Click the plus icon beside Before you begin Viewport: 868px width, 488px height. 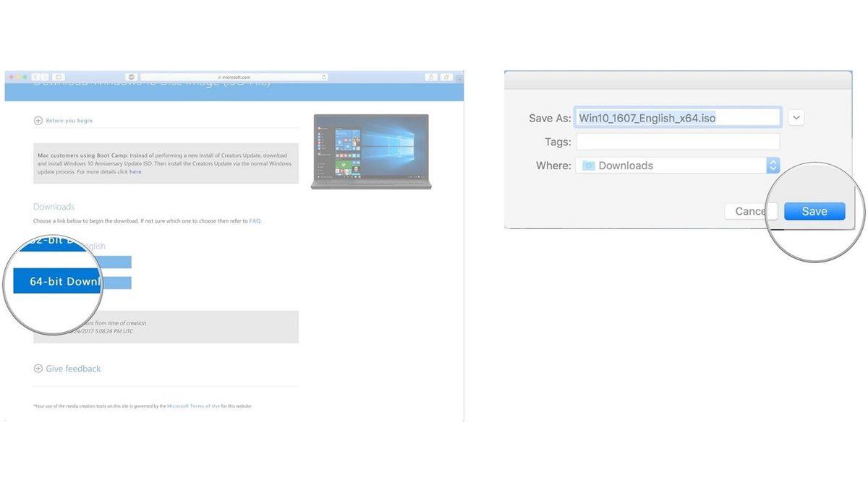(37, 120)
